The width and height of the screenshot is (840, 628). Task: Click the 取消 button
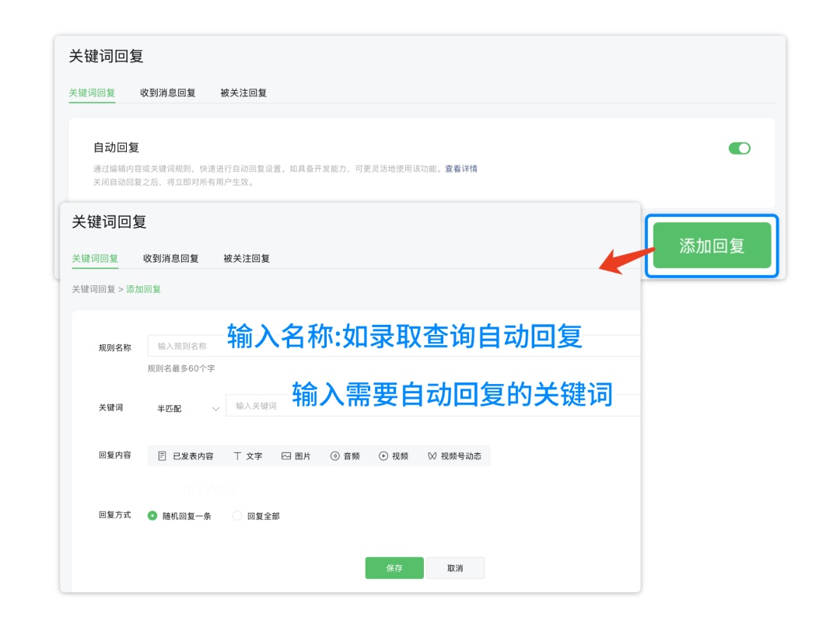tap(455, 568)
